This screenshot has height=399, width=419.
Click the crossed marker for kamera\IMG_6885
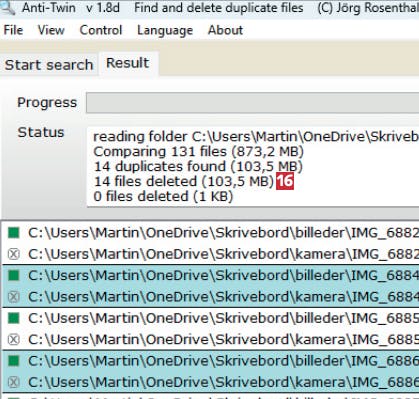tap(14, 340)
